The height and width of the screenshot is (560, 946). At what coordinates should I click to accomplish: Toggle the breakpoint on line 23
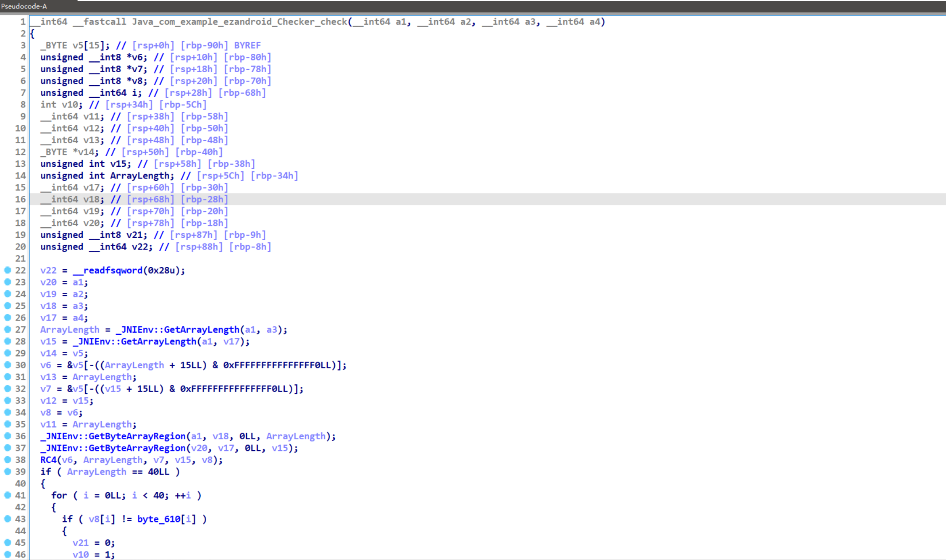click(x=8, y=282)
